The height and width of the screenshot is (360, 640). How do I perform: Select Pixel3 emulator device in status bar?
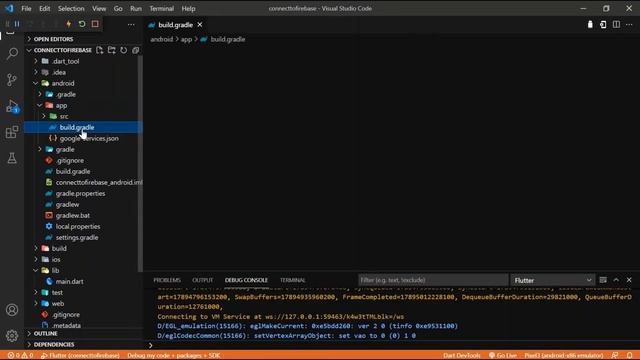[x=564, y=356]
